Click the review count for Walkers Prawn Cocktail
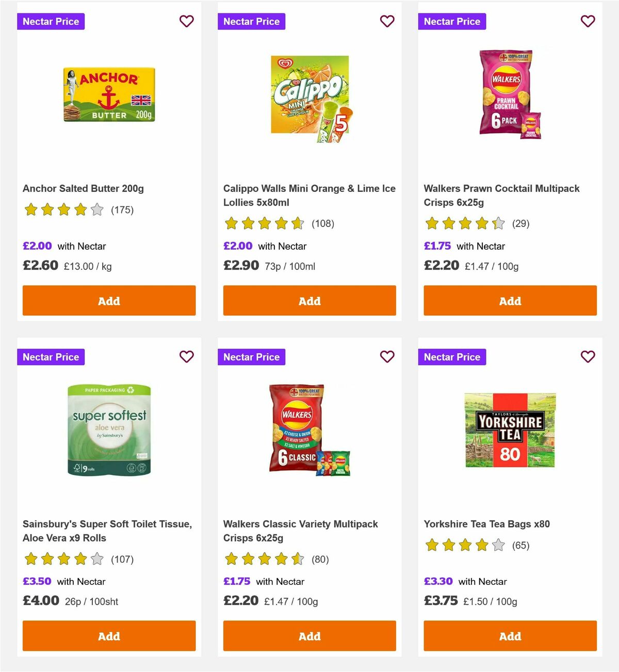Viewport: 619px width, 672px height. pos(522,223)
